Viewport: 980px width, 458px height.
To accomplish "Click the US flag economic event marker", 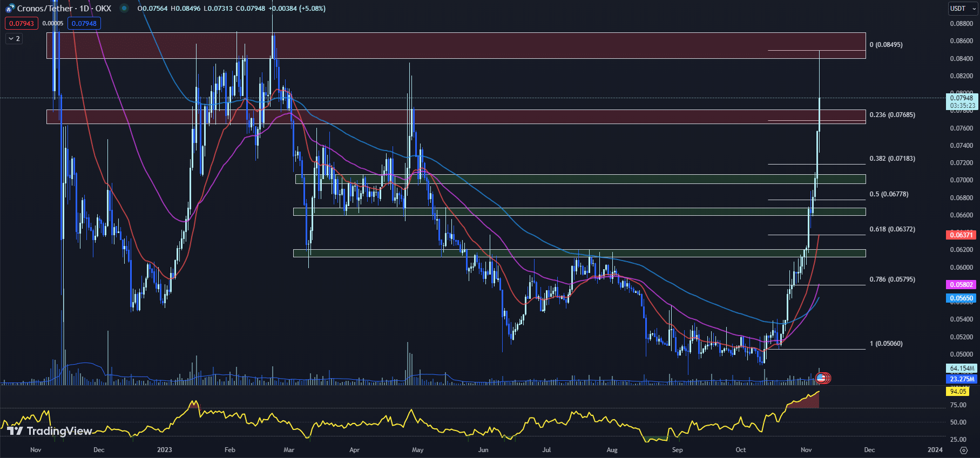I will (x=820, y=378).
